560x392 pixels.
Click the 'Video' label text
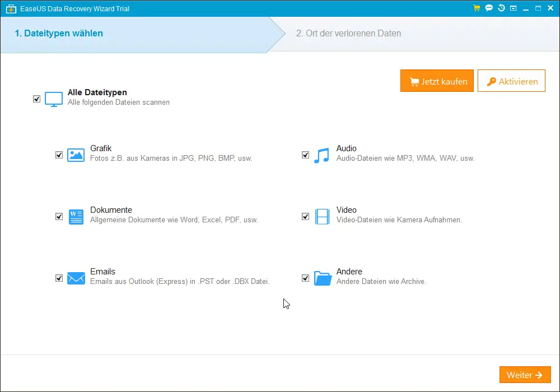pyautogui.click(x=347, y=210)
